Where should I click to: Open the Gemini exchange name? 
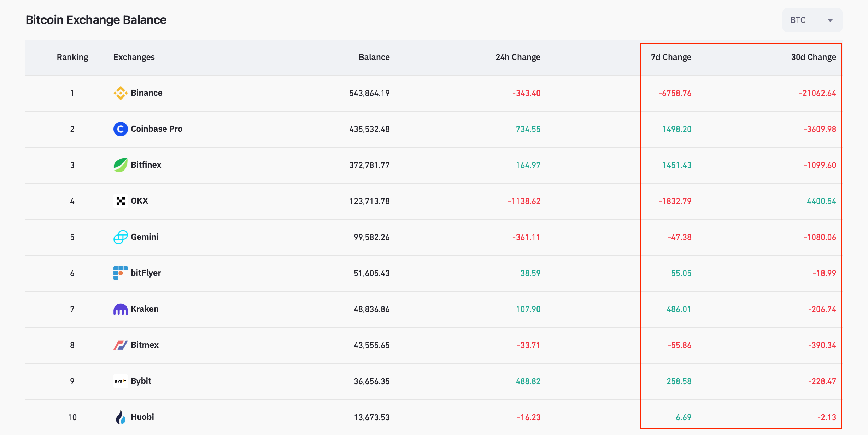pos(145,237)
